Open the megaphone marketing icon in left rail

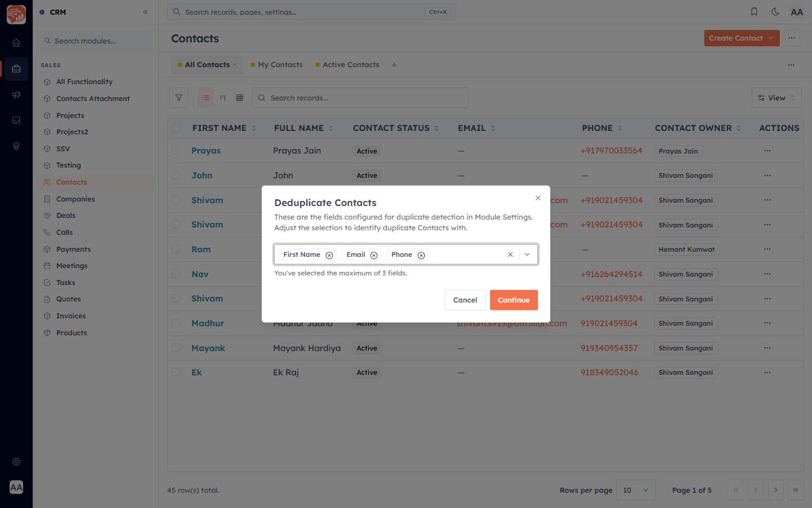pyautogui.click(x=16, y=95)
